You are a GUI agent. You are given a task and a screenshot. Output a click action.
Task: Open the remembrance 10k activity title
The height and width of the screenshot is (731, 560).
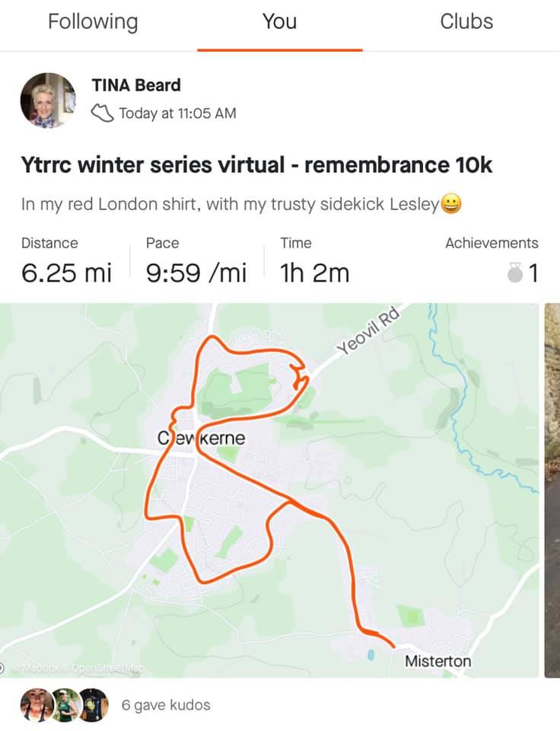(256, 165)
